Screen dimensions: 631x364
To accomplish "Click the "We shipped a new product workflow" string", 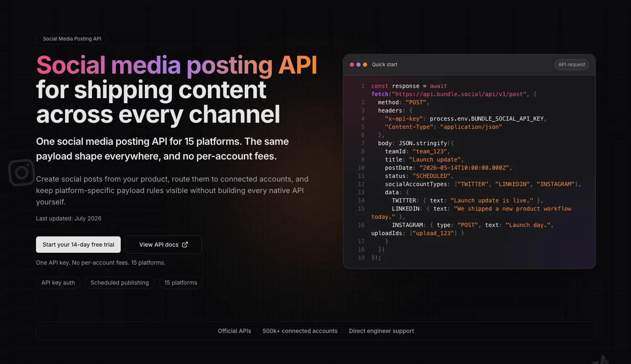I will [x=512, y=209].
